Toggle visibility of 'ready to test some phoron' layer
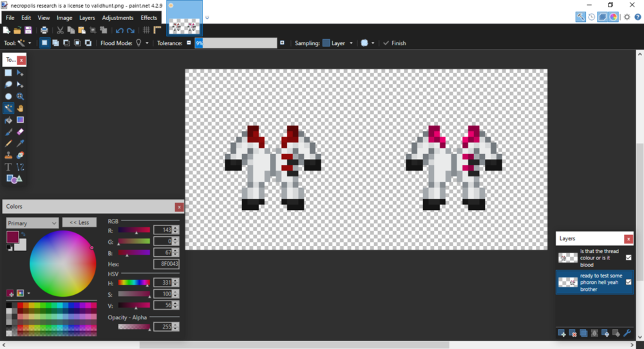Screen dimensions: 644x349 point(629,282)
